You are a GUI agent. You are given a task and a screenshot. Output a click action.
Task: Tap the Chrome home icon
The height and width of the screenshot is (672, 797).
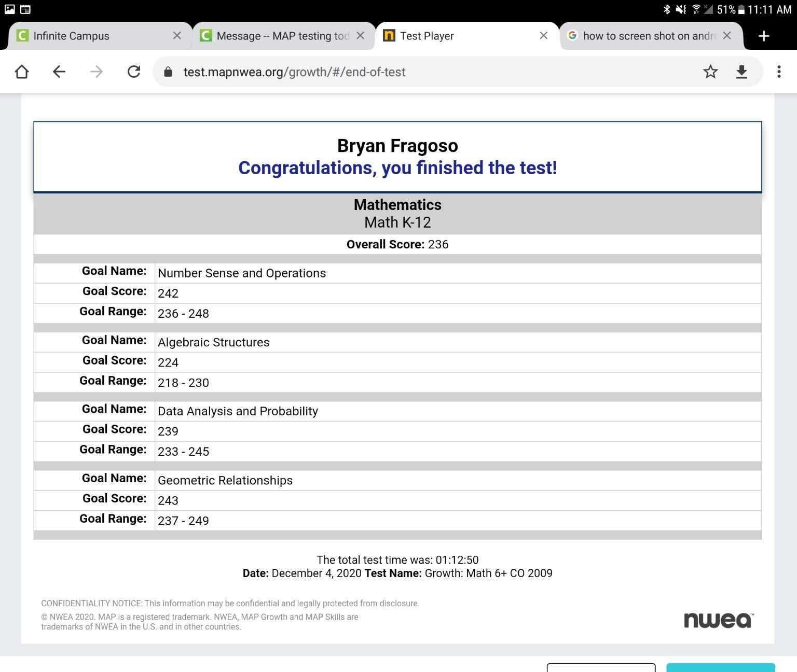[x=22, y=72]
